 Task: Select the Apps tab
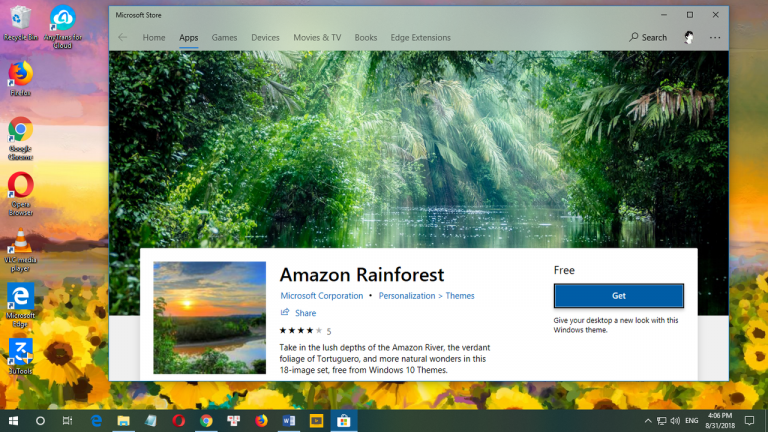tap(189, 37)
